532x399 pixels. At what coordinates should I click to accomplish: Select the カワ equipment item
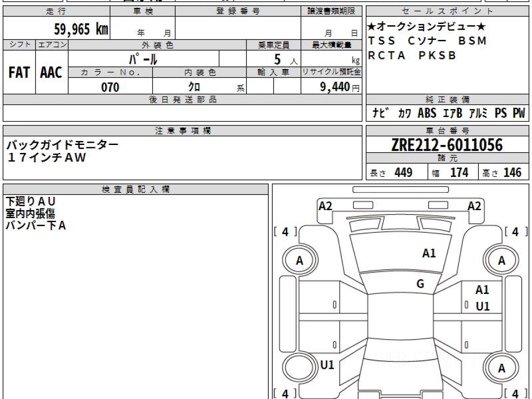click(404, 113)
